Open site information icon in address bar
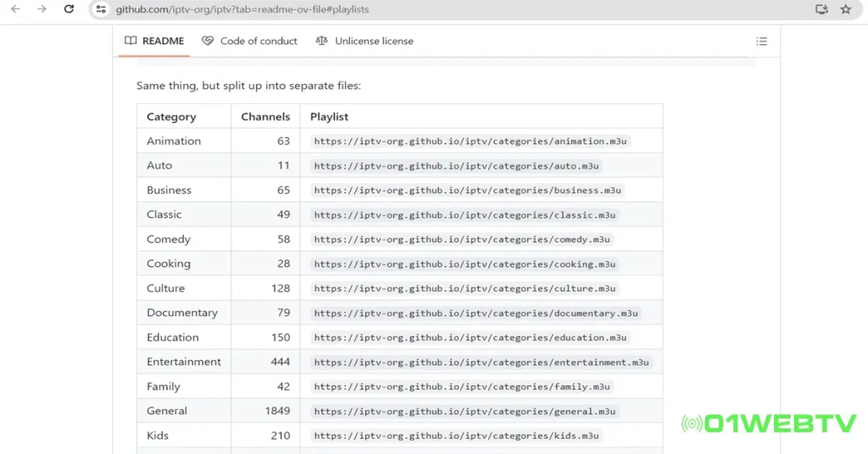 101,9
